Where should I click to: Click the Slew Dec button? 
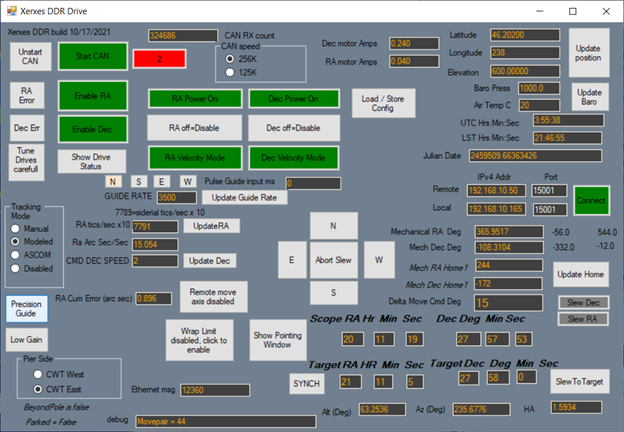[x=583, y=302]
